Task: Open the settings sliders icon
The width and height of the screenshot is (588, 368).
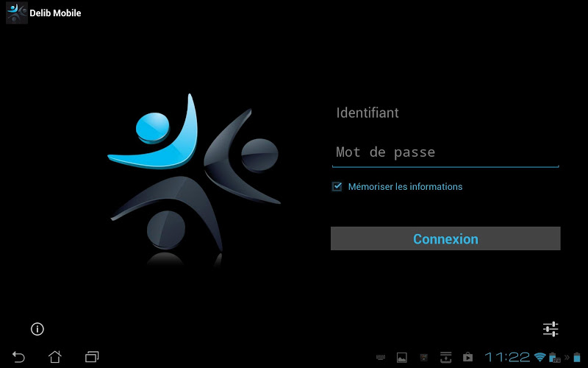Action: (551, 329)
